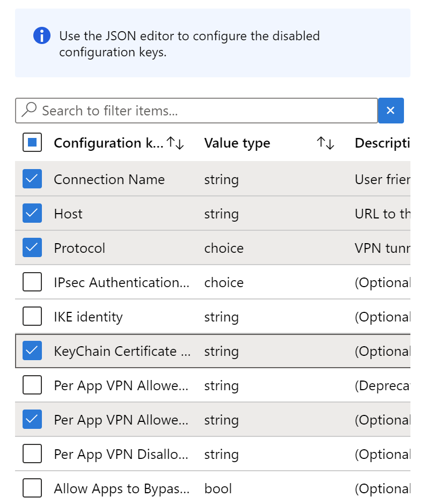Click the blue X to clear the search filter

point(391,110)
